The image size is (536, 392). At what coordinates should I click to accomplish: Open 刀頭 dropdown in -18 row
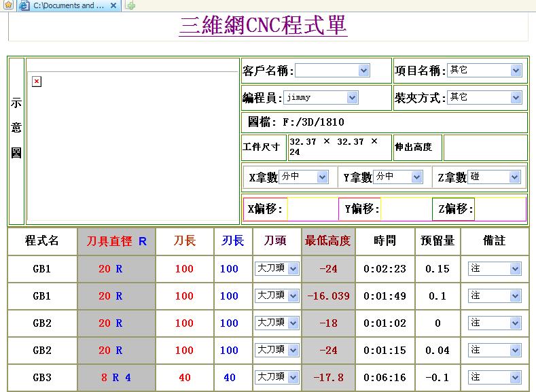277,323
